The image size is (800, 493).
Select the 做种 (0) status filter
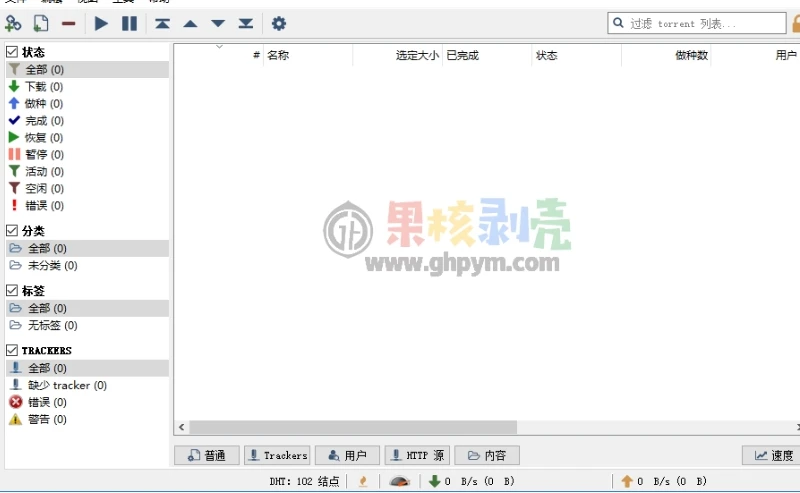[x=87, y=104]
